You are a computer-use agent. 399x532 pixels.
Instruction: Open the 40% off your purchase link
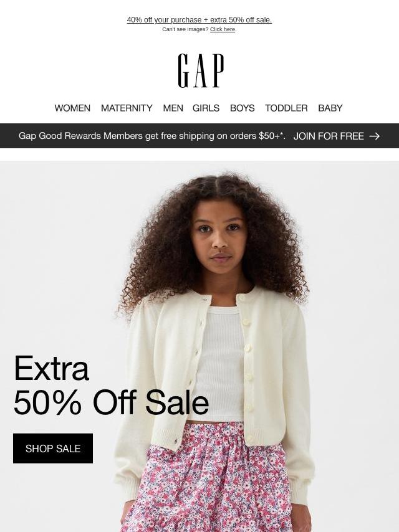(x=199, y=20)
